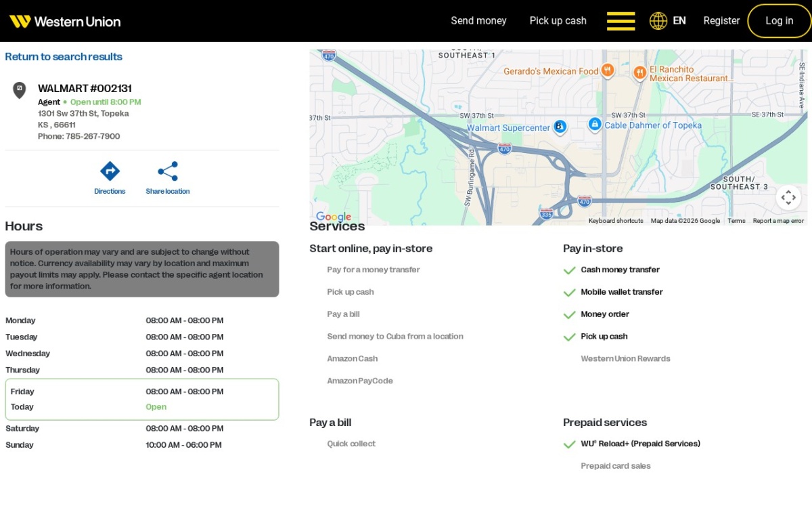
Task: Select Pick up cash in the header
Action: pos(558,21)
